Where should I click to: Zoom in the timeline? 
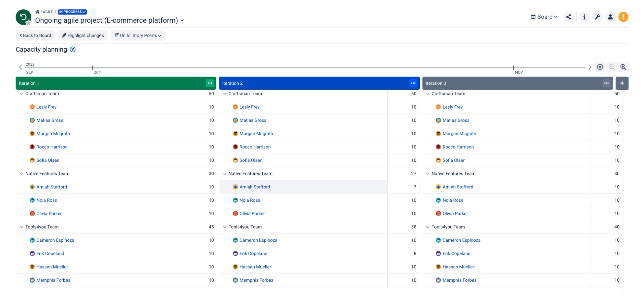click(x=623, y=67)
